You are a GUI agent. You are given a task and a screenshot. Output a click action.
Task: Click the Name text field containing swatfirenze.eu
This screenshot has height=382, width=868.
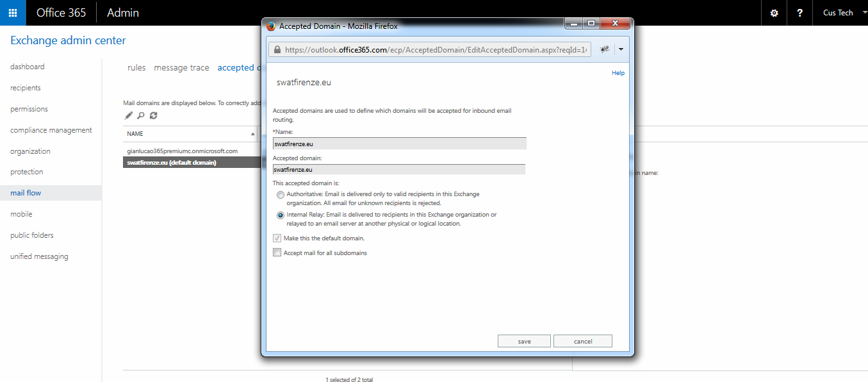click(400, 144)
